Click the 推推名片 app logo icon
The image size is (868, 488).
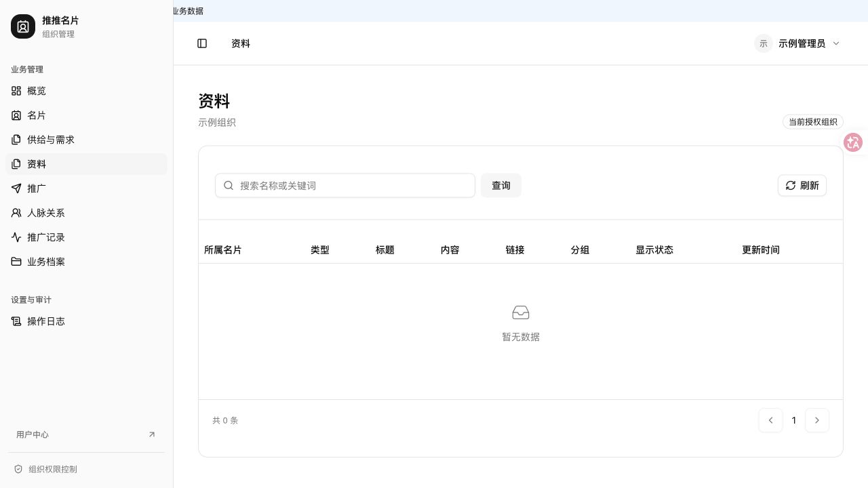click(x=23, y=26)
